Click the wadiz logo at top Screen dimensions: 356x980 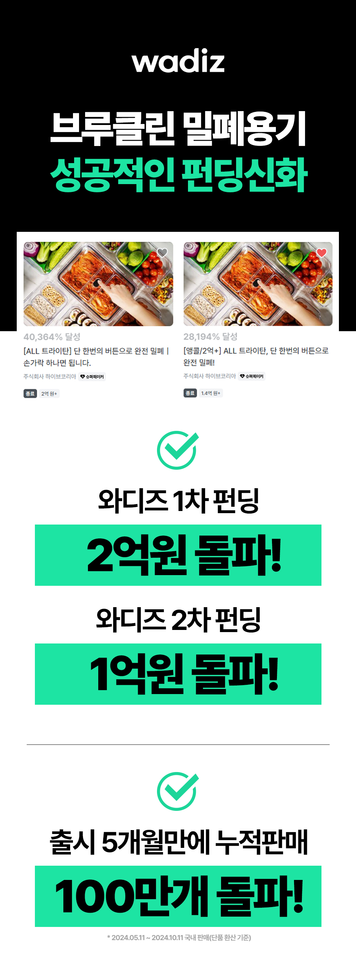pos(178,61)
